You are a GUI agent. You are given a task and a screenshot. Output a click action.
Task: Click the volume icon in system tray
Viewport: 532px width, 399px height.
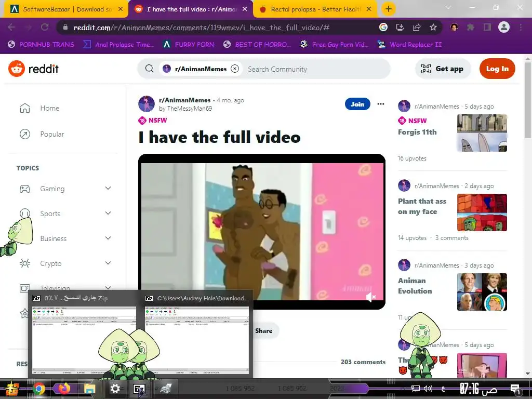pyautogui.click(x=428, y=389)
